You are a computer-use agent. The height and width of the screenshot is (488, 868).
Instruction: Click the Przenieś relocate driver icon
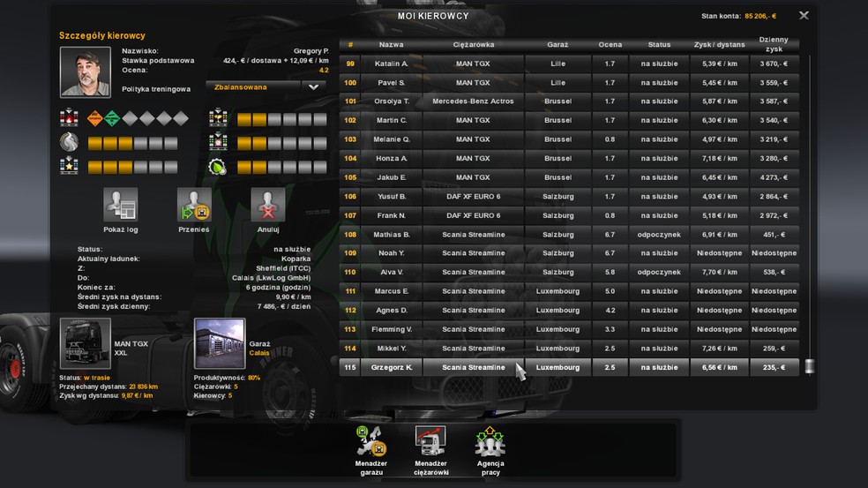(x=194, y=205)
